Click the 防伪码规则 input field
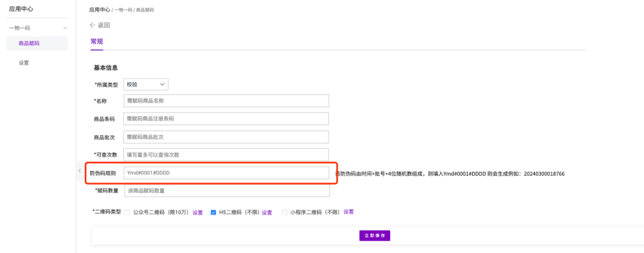Screen dimensions: 644x253 (x=226, y=173)
